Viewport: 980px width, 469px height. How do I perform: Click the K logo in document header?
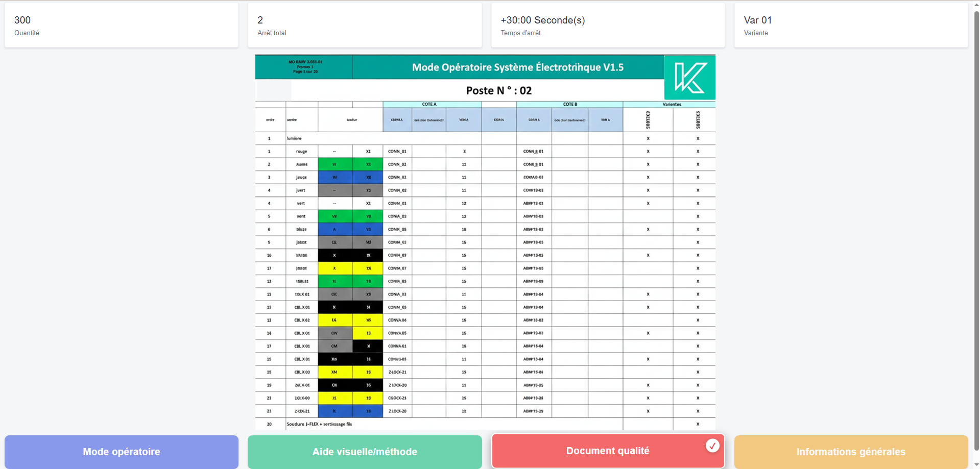(x=689, y=78)
